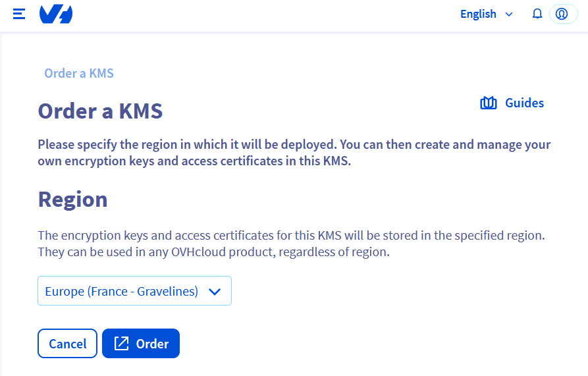
Task: Click the OVHcloud logo
Action: (56, 14)
